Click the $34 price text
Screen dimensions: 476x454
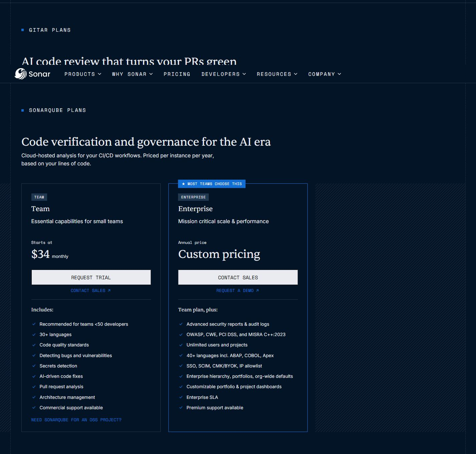(x=40, y=254)
